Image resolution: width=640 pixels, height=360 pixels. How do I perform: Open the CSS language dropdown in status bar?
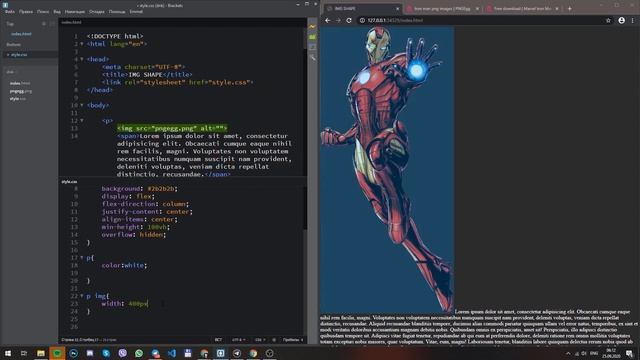tap(260, 340)
